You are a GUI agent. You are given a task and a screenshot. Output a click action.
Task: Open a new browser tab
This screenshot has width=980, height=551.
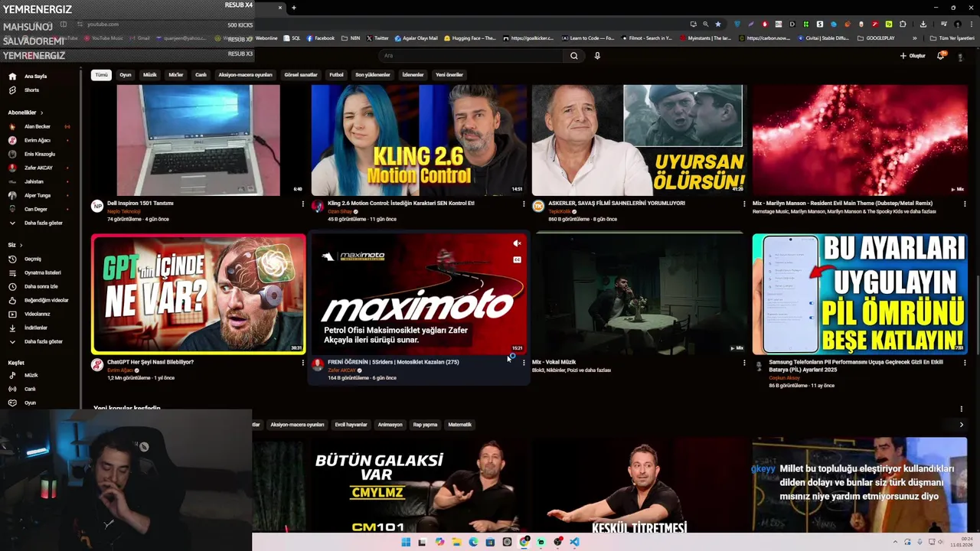tap(293, 8)
